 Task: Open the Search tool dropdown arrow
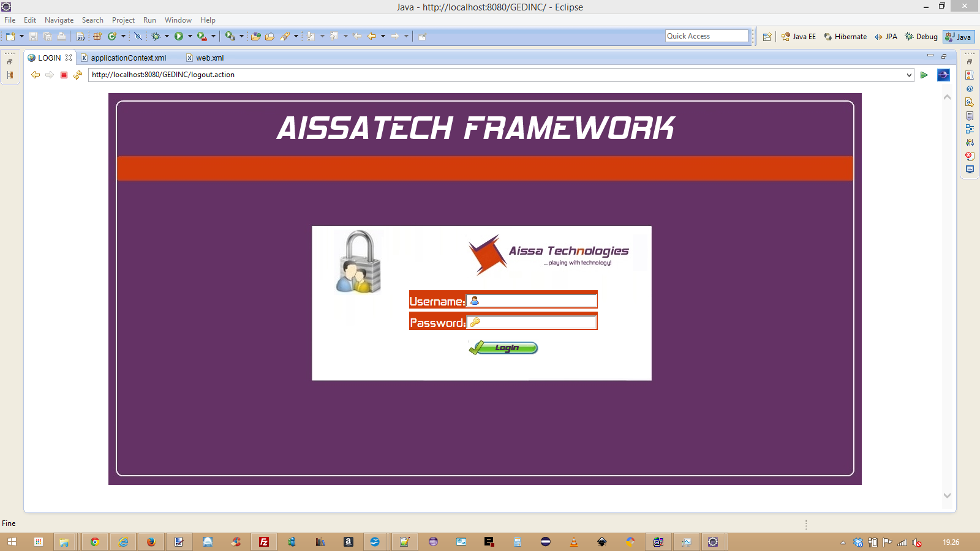[x=296, y=37]
